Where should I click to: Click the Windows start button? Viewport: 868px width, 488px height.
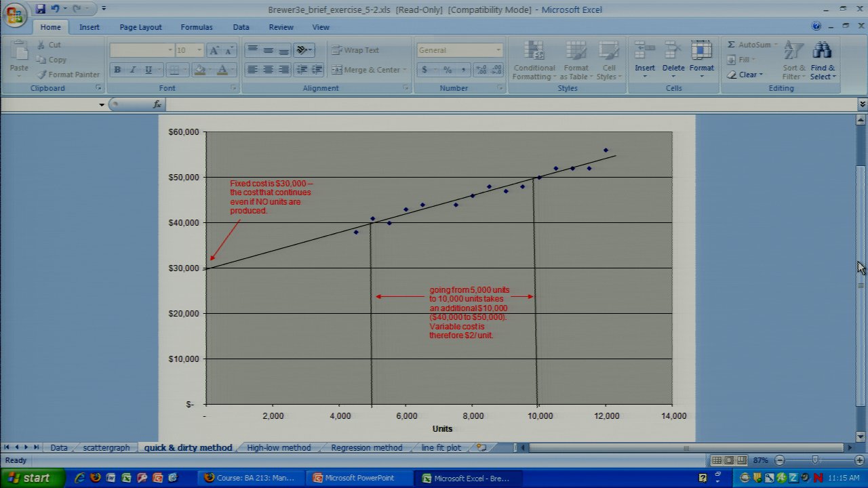click(x=33, y=478)
